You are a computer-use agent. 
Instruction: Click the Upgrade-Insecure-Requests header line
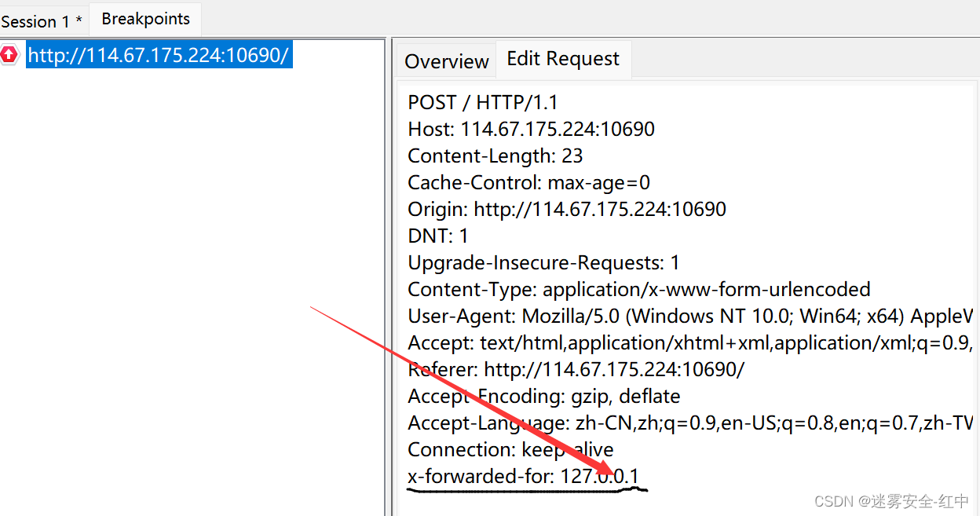click(x=543, y=263)
